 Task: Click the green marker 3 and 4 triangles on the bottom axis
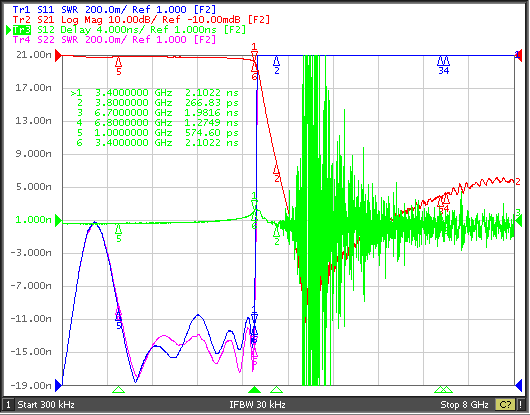[x=443, y=390]
